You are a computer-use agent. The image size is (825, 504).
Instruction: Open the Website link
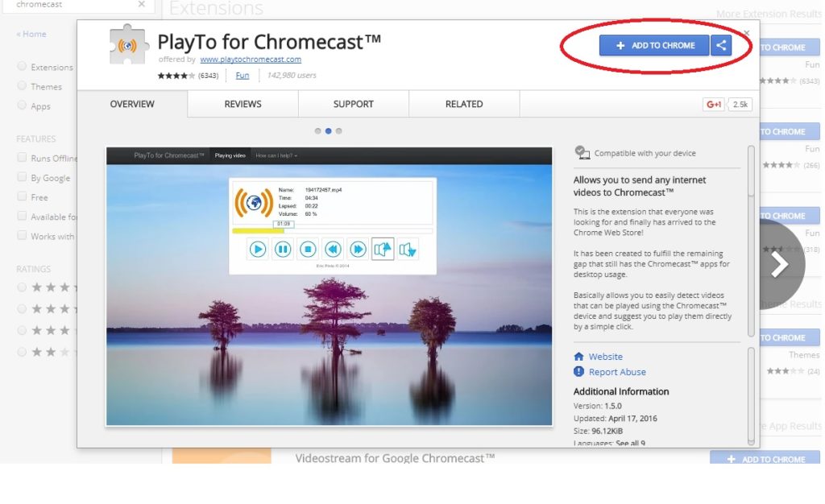coord(606,357)
